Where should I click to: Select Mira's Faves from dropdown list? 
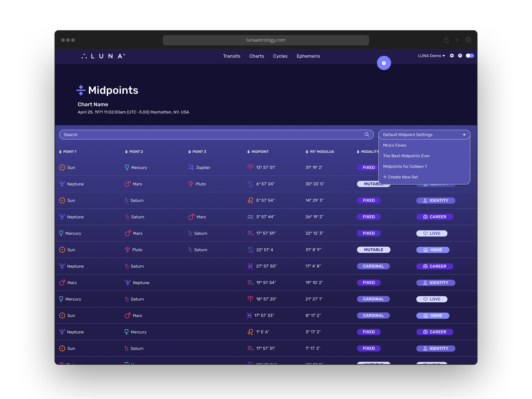[395, 145]
